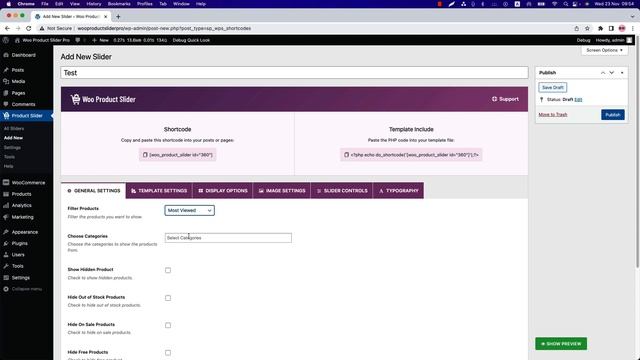Viewport: 640px width, 360px height.
Task: Open a new Chrome tab
Action: pos(118,17)
